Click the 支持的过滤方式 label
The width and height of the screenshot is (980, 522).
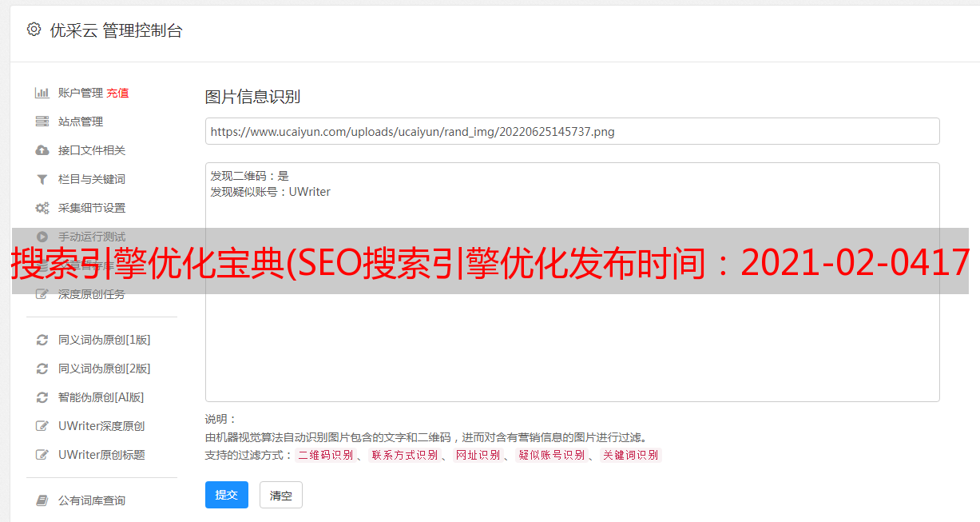pyautogui.click(x=248, y=455)
